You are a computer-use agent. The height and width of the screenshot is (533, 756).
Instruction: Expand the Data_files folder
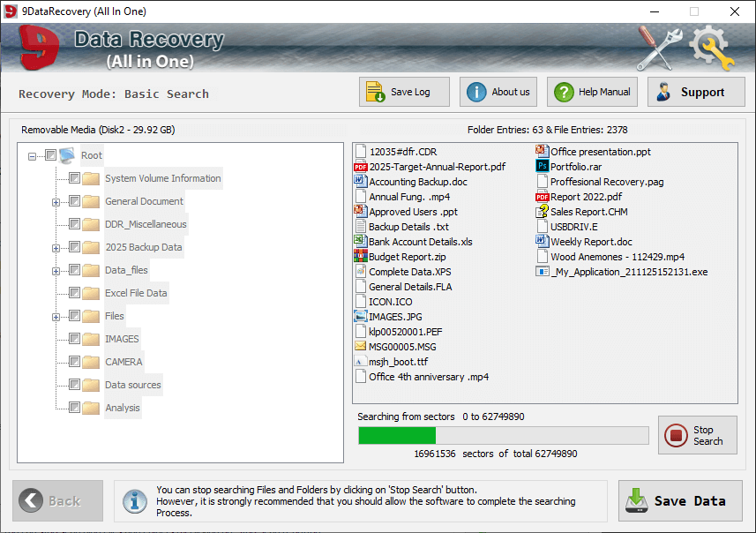(x=56, y=271)
